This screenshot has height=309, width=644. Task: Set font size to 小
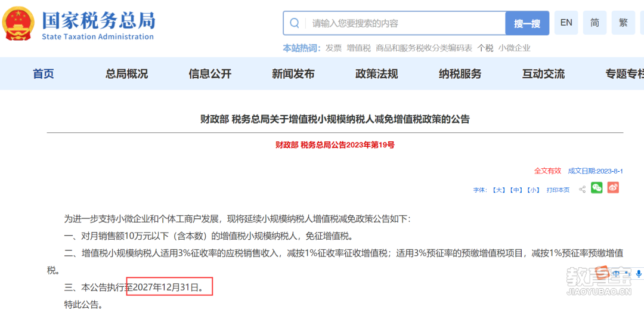click(x=534, y=190)
